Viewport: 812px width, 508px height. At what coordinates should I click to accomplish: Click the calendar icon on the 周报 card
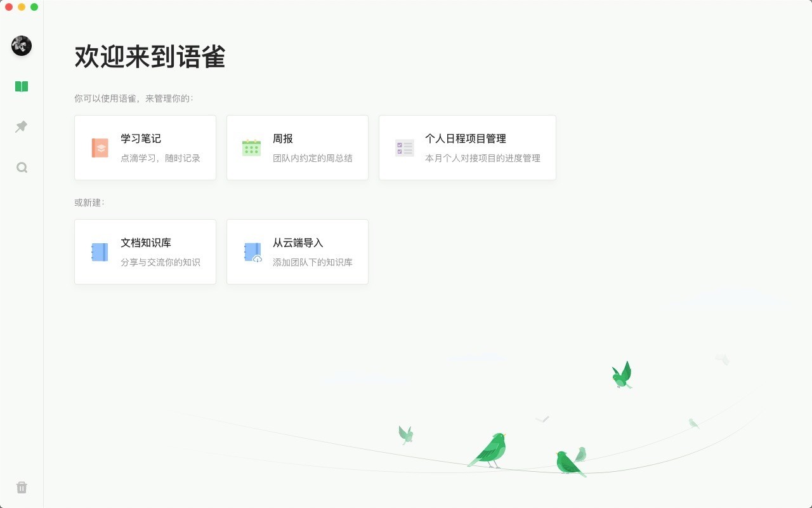coord(252,147)
